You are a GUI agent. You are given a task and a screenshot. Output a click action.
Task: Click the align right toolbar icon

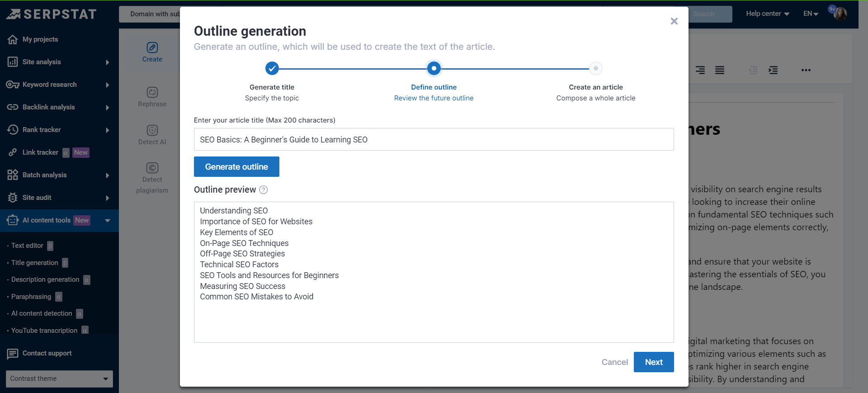[700, 70]
